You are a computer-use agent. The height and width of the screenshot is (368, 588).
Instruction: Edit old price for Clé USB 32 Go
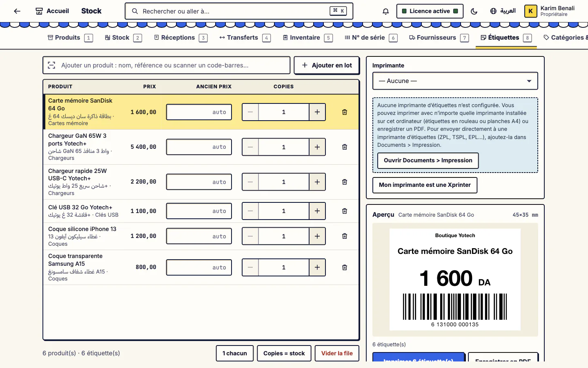199,211
